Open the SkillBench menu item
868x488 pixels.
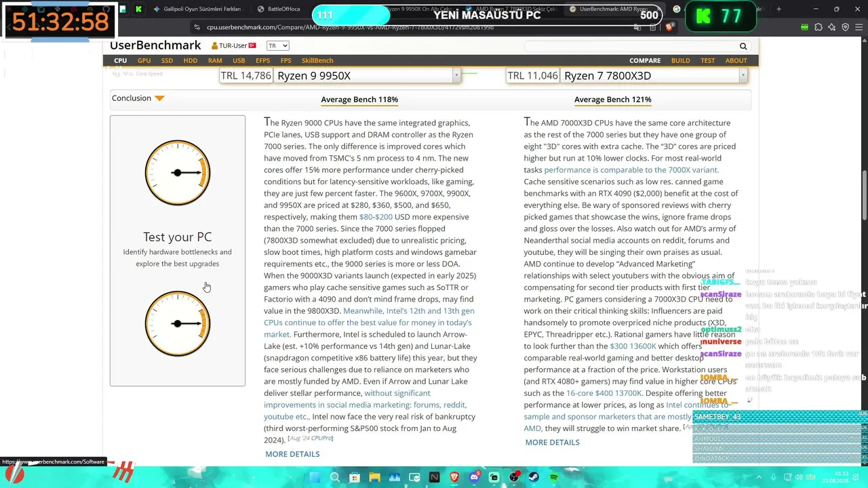pos(317,60)
